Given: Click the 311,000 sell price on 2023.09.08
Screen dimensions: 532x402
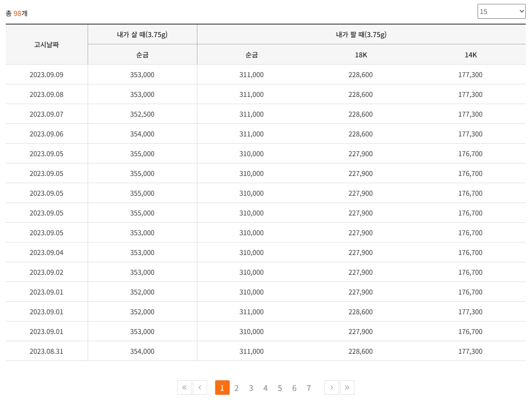Looking at the screenshot, I should tap(251, 94).
